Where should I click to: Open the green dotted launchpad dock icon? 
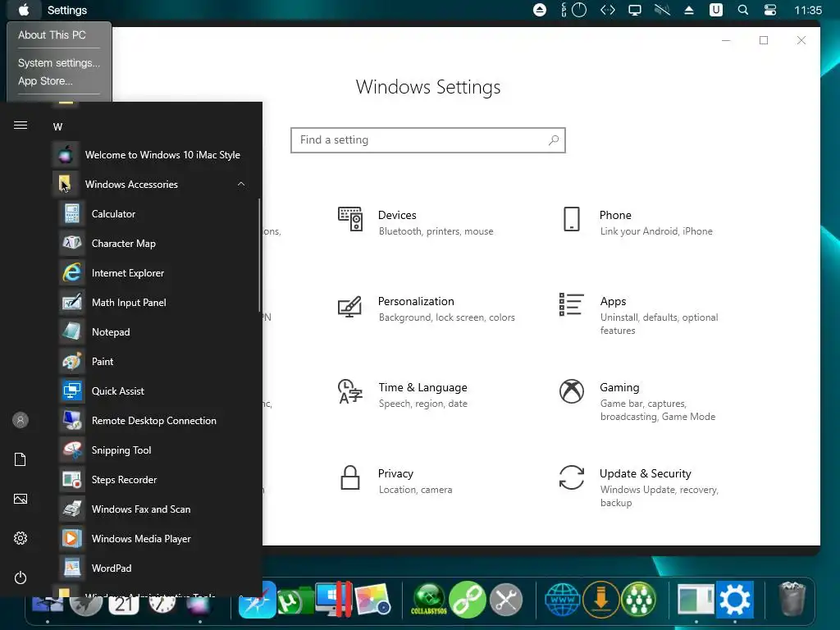coord(638,600)
